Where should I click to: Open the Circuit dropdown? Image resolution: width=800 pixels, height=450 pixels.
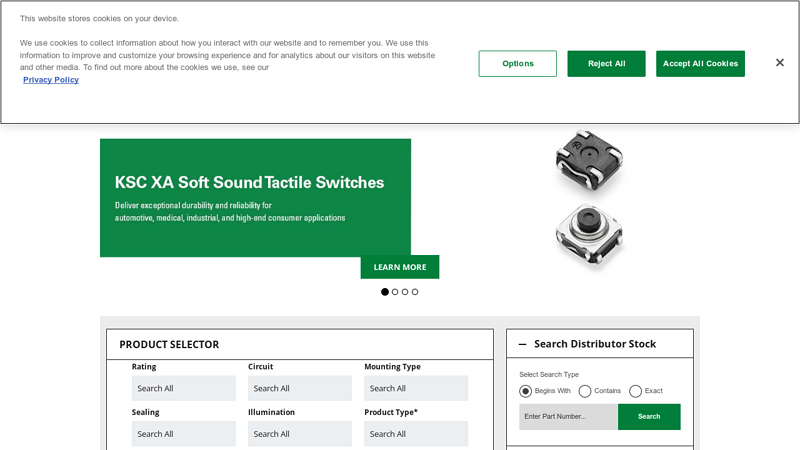coord(300,388)
